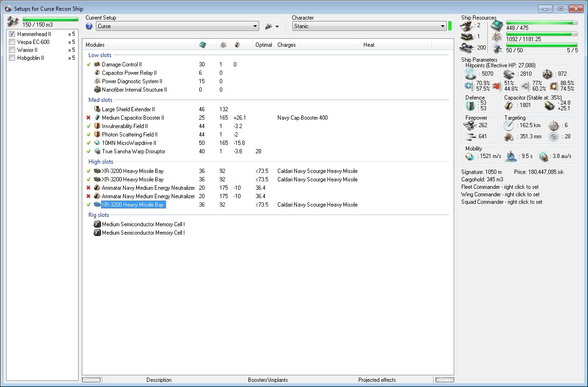The height and width of the screenshot is (387, 588).
Task: Click the Drones button at bottom left
Action: tap(92, 380)
